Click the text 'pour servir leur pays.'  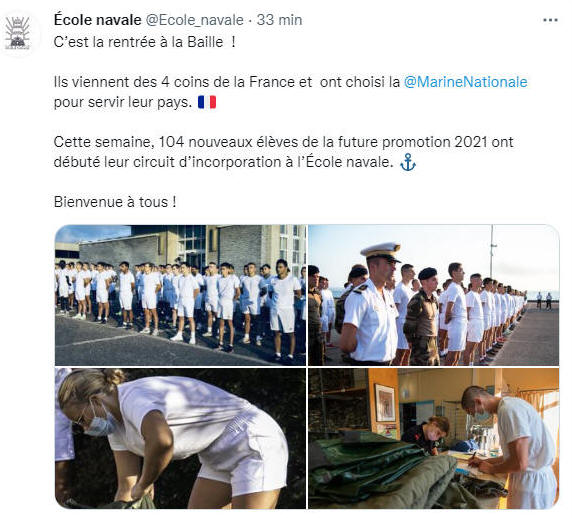tap(123, 102)
